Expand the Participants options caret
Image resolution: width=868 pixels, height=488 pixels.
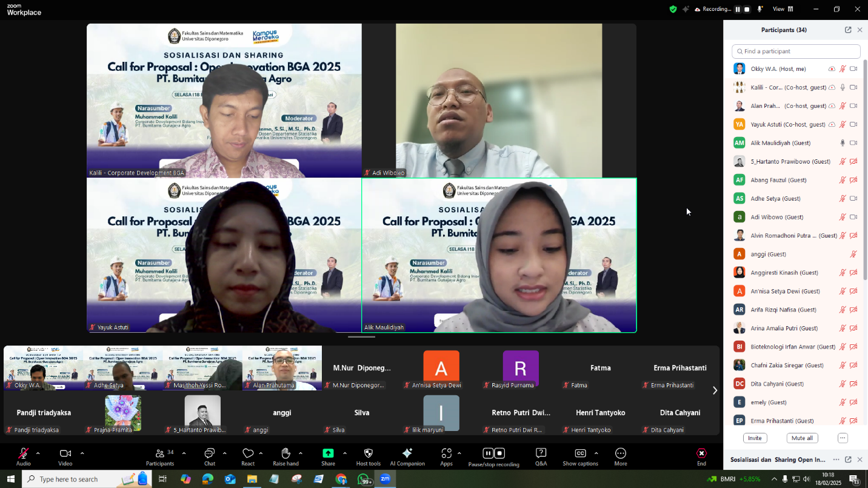point(184,453)
